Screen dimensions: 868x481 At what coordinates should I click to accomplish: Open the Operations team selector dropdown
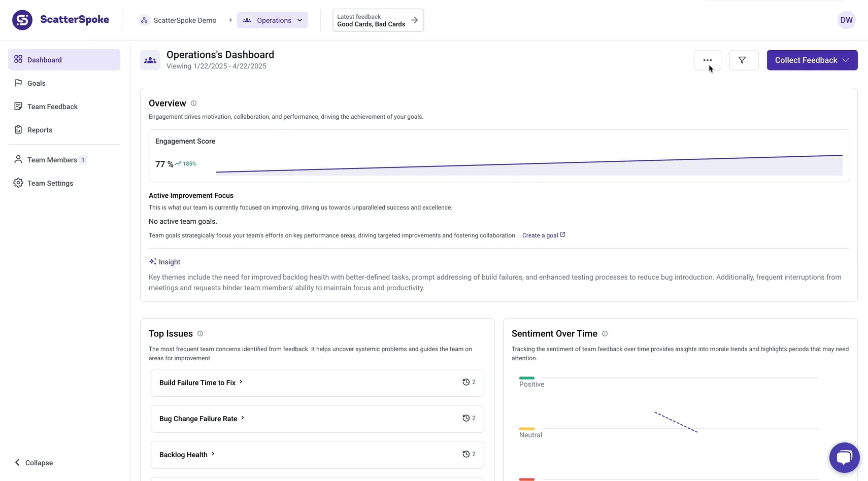coord(273,20)
